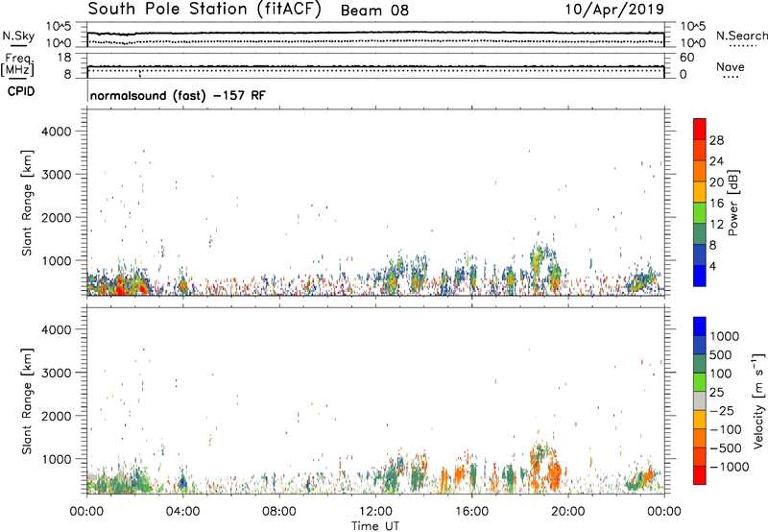Select the 'Power [dB]' colorbar title
The width and height of the screenshot is (768, 532).
click(732, 203)
